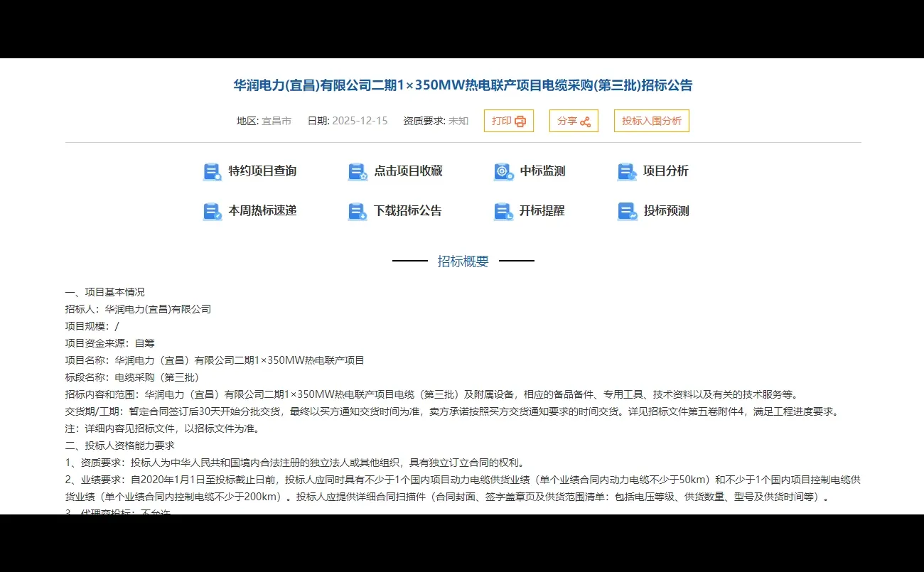The width and height of the screenshot is (924, 572).
Task: Select the region label 宜昌市
Action: (276, 121)
